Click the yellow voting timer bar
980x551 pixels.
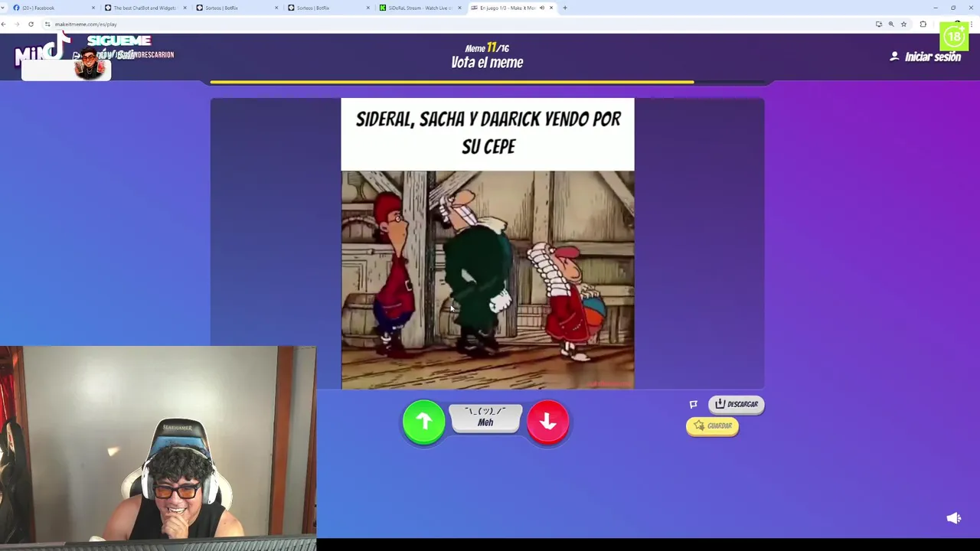click(x=452, y=82)
